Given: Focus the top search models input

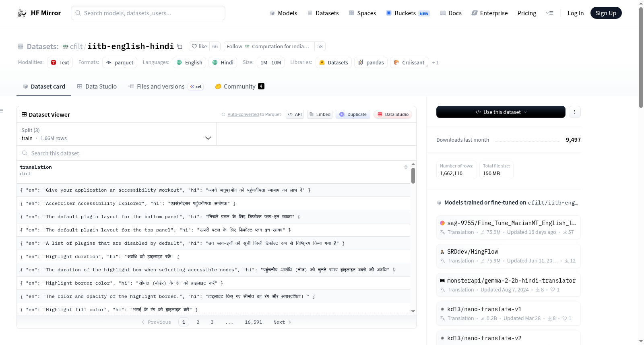Looking at the screenshot, I should [x=148, y=13].
